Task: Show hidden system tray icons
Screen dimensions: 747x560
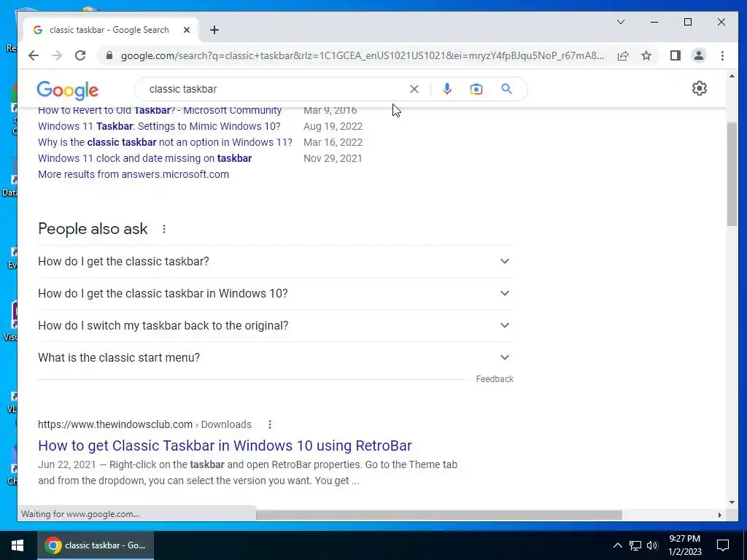Action: 617,545
